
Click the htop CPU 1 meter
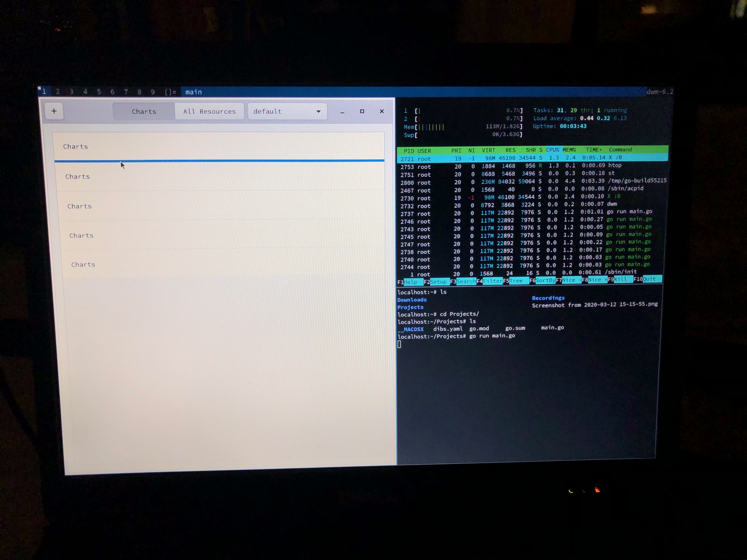pos(463,111)
